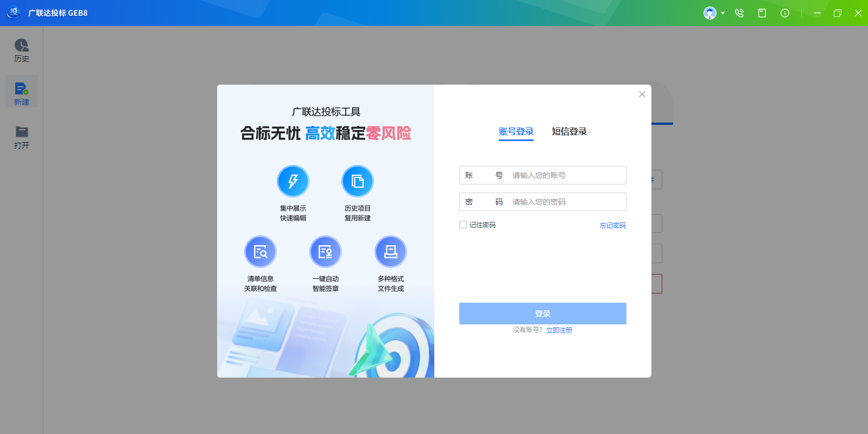This screenshot has height=434, width=868.
Task: Click the 清单信息 关联和检查 feature icon
Action: pyautogui.click(x=261, y=252)
